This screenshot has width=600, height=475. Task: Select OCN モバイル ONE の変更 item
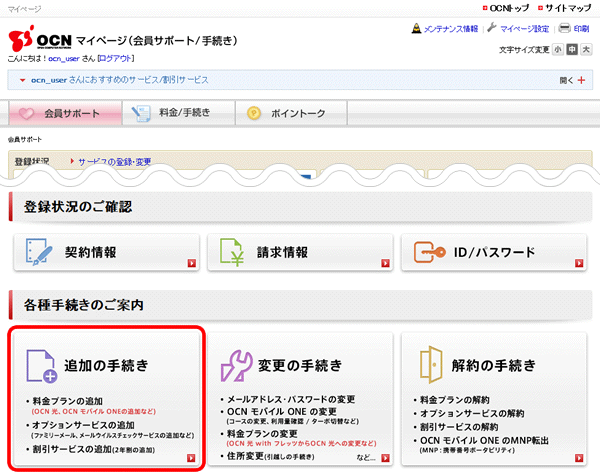coord(282,412)
